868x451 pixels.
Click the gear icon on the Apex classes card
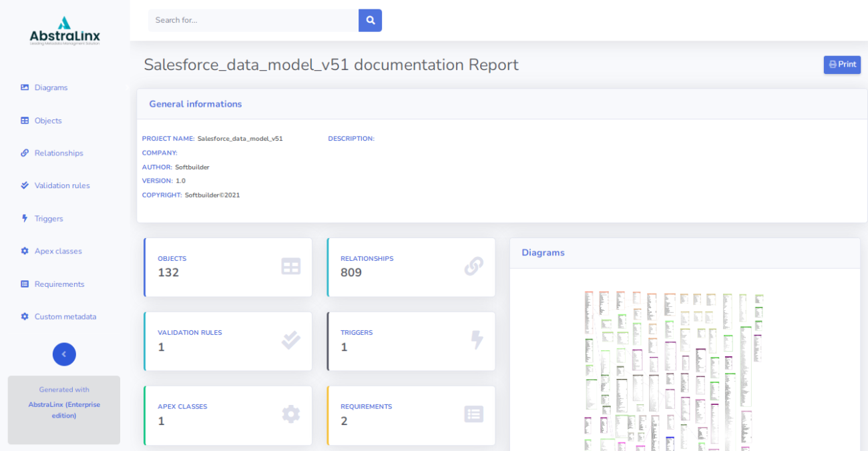click(x=291, y=414)
